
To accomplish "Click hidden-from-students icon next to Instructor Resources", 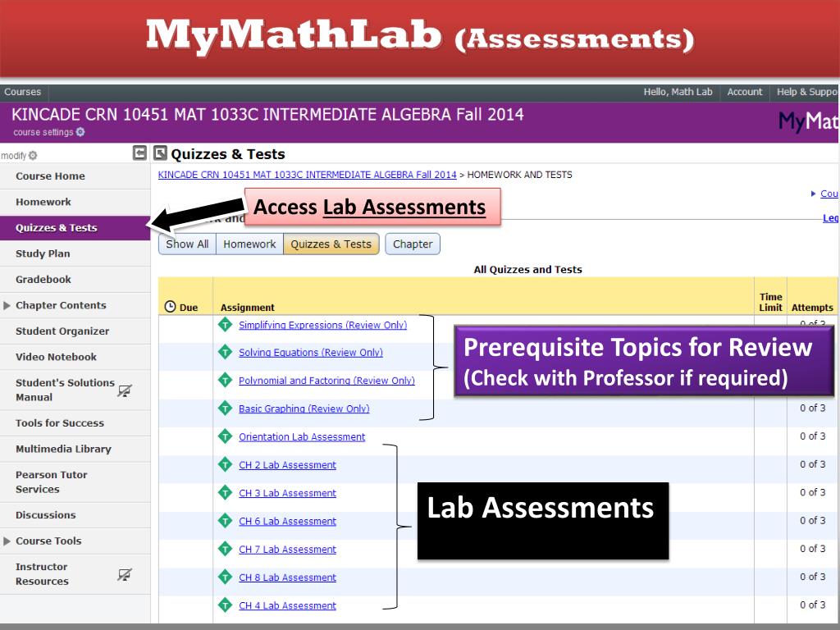I will 125,575.
